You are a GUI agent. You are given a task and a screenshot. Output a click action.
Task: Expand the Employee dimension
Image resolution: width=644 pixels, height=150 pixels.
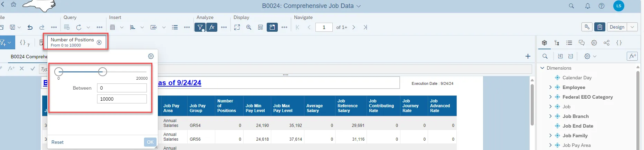[550, 87]
